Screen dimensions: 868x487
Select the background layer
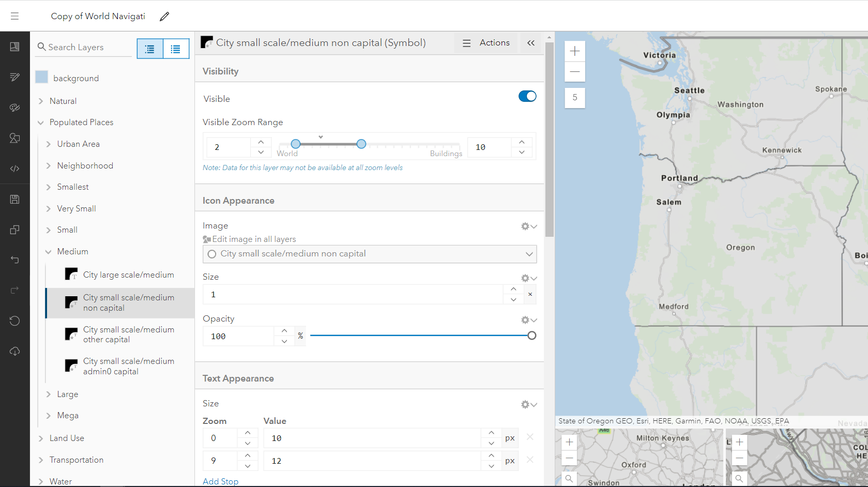(x=76, y=78)
